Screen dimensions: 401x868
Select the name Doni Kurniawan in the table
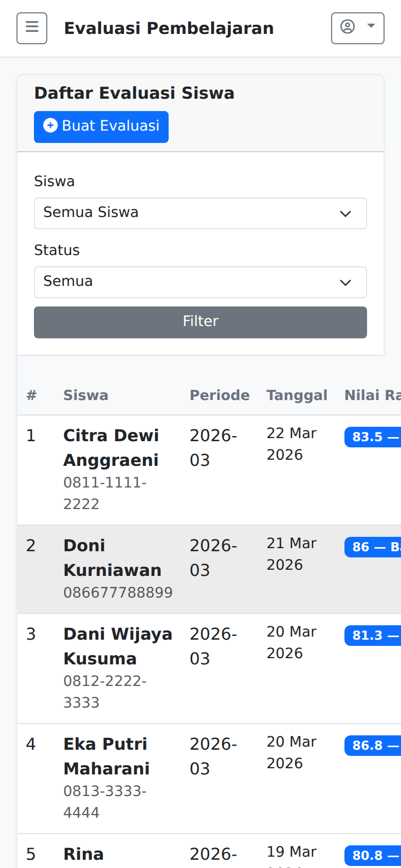tap(112, 557)
